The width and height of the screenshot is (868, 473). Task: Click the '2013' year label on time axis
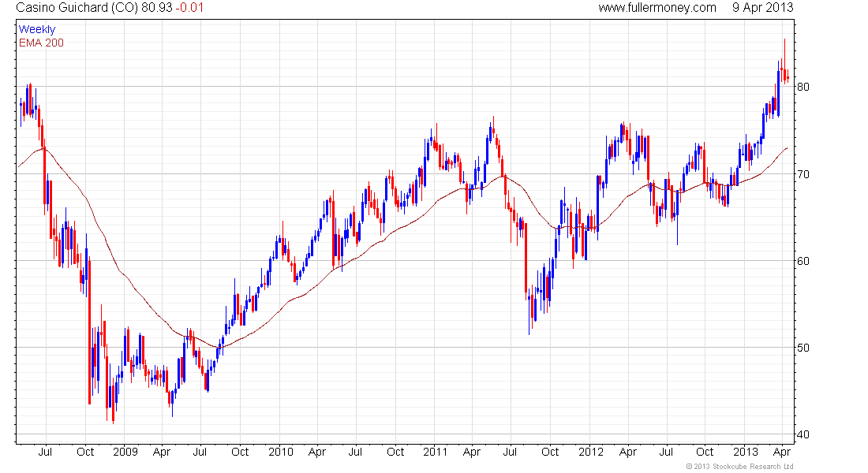(746, 452)
